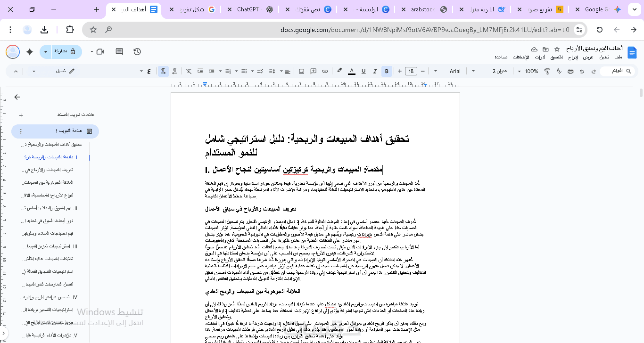The image size is (644, 343).
Task: Select the unhighlighted paragraph direction button
Action: tap(175, 71)
